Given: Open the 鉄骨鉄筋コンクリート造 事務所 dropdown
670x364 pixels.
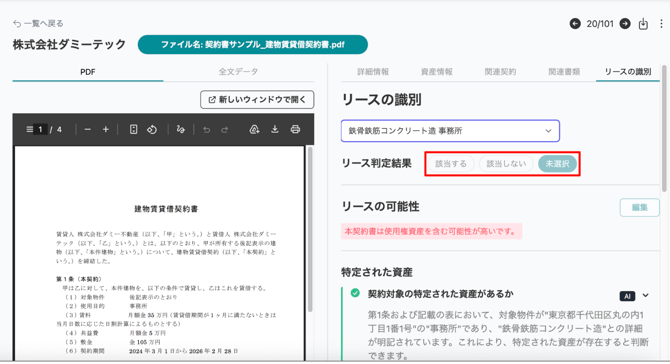Looking at the screenshot, I should 450,131.
